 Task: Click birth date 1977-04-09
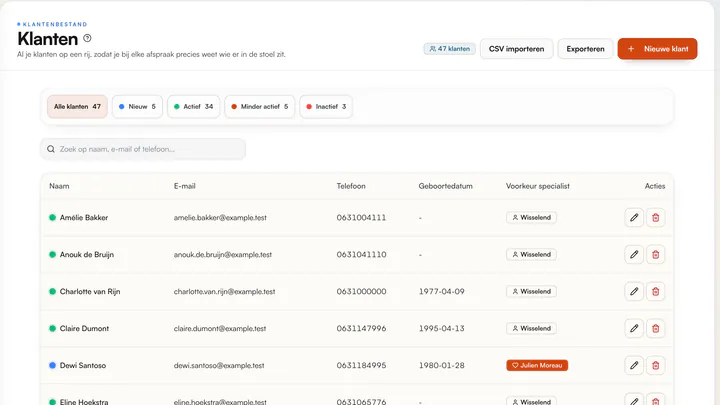[x=441, y=292]
